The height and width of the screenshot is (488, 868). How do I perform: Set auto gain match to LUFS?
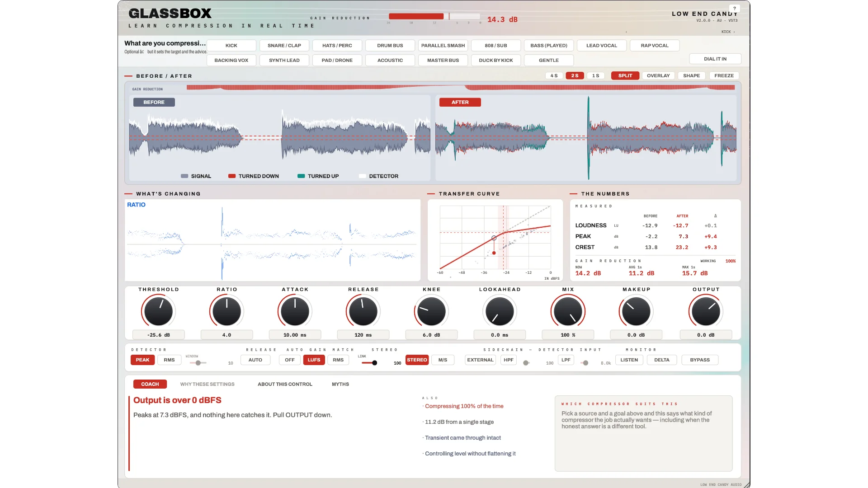[314, 360]
